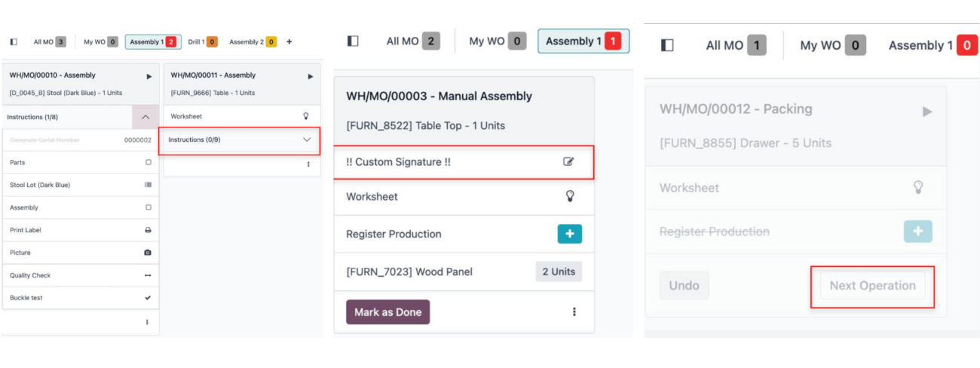Open the Custom Signature edit icon
Viewport: 980px width, 368px height.
click(568, 161)
